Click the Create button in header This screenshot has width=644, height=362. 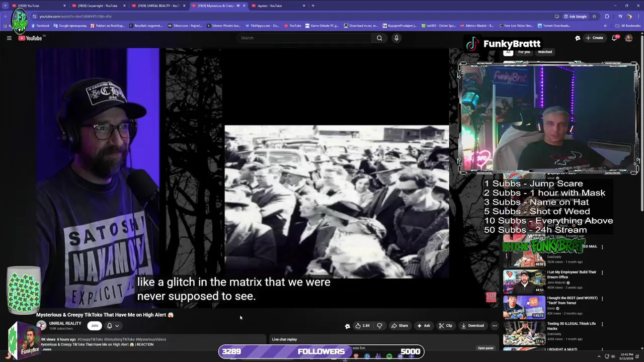[594, 38]
